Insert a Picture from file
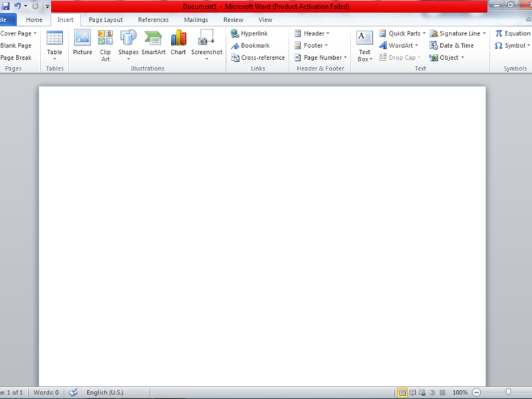Viewport: 532px width, 399px height. 82,43
